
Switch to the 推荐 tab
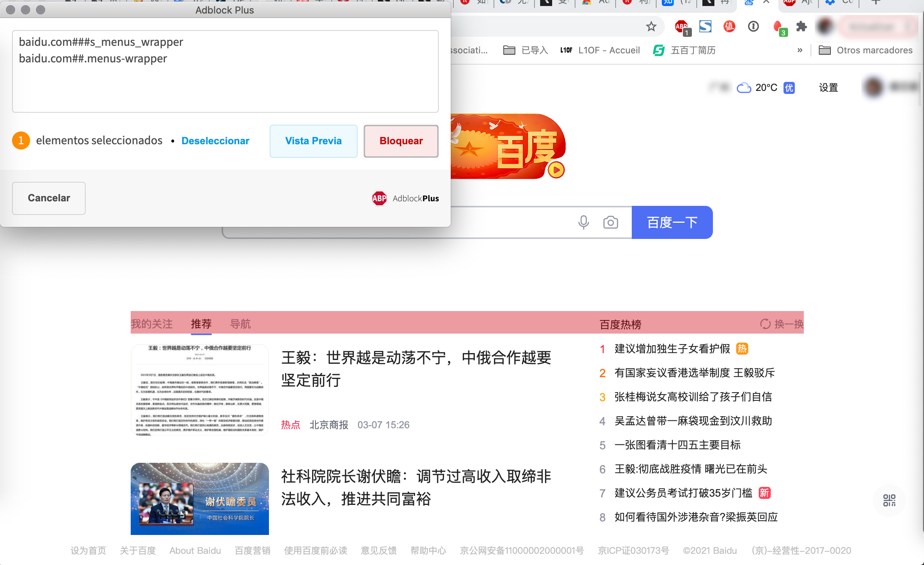pyautogui.click(x=201, y=323)
